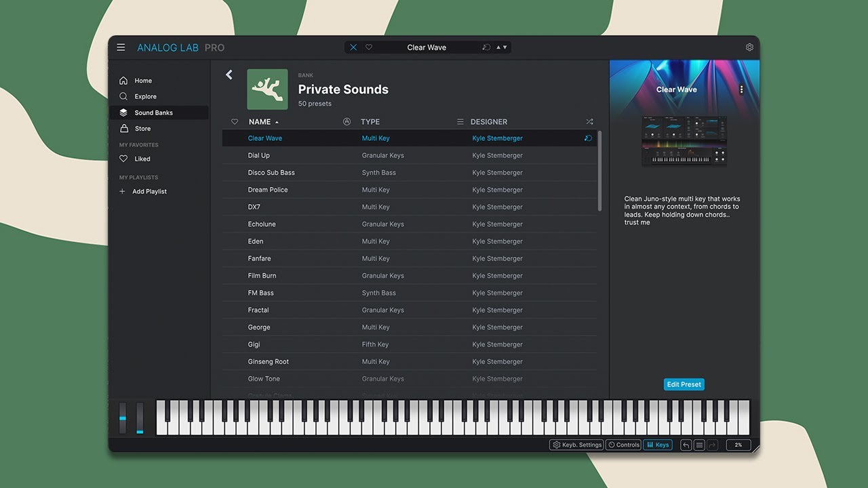Click the Clear Wave synth interface thumbnail
868x488 pixels.
(x=684, y=140)
